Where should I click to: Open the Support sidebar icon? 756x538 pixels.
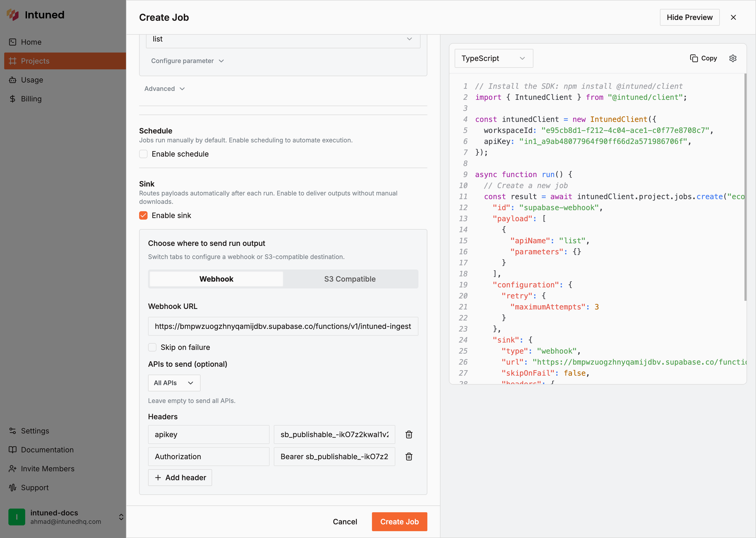[x=13, y=487]
